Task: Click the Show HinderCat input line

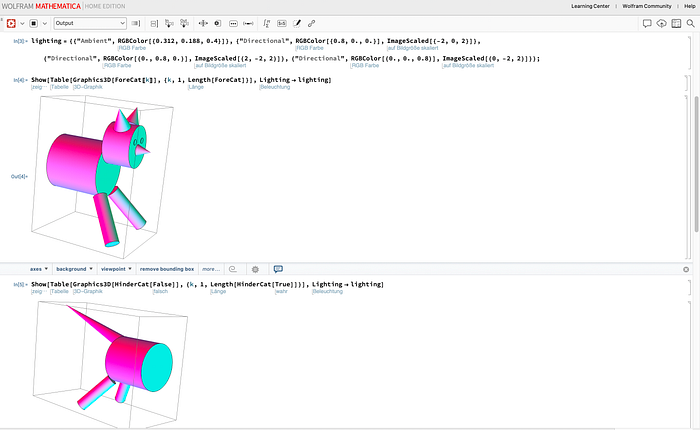Action: point(207,284)
